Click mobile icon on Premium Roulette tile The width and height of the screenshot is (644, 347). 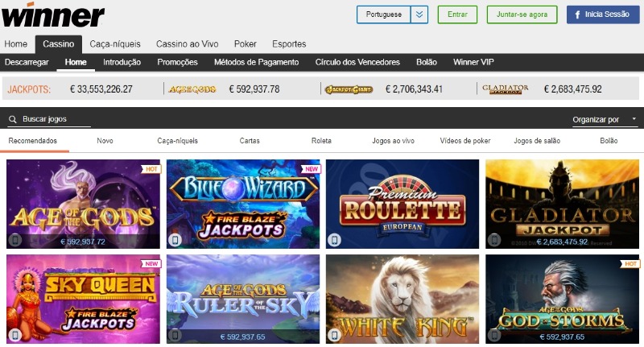[334, 240]
